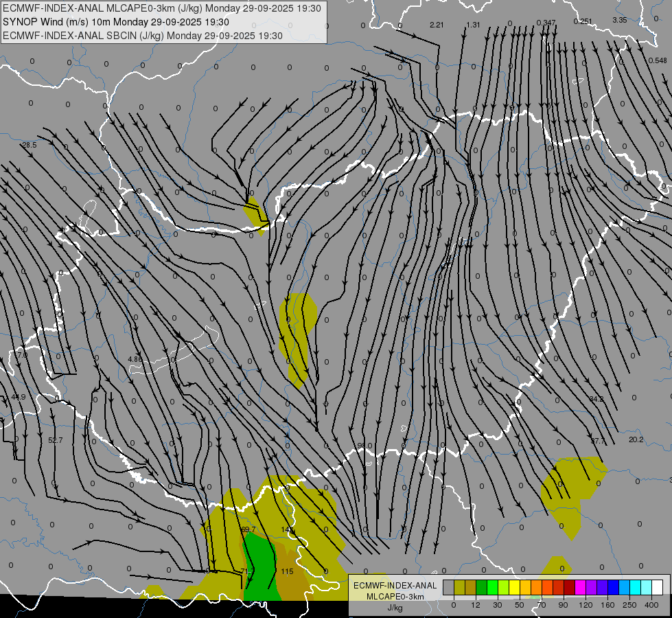Click the map value 52.7

coord(56,440)
